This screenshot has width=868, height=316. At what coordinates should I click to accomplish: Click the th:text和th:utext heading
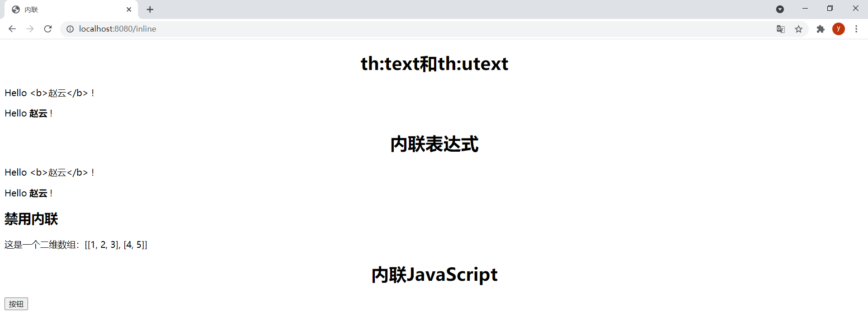[x=434, y=64]
